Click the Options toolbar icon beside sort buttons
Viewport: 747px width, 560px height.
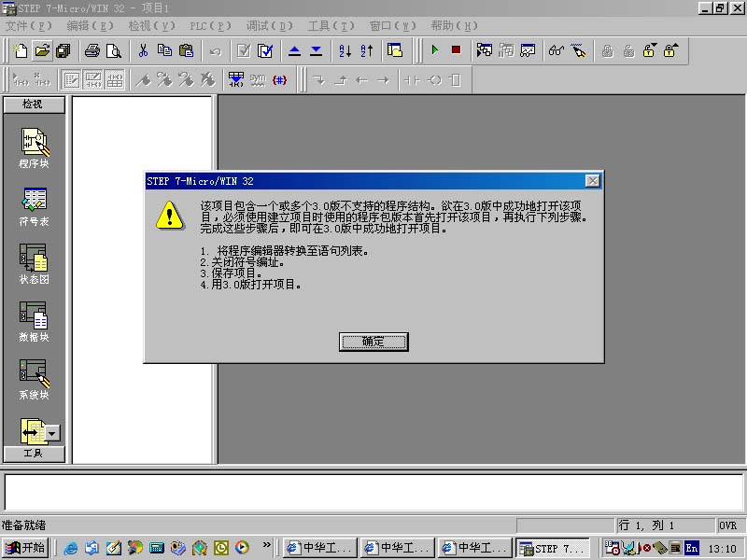(395, 50)
